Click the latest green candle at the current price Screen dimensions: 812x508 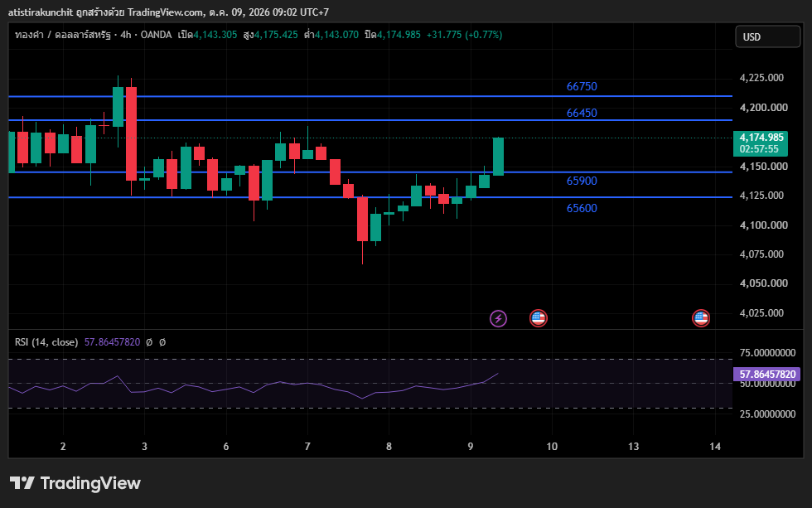(x=498, y=157)
